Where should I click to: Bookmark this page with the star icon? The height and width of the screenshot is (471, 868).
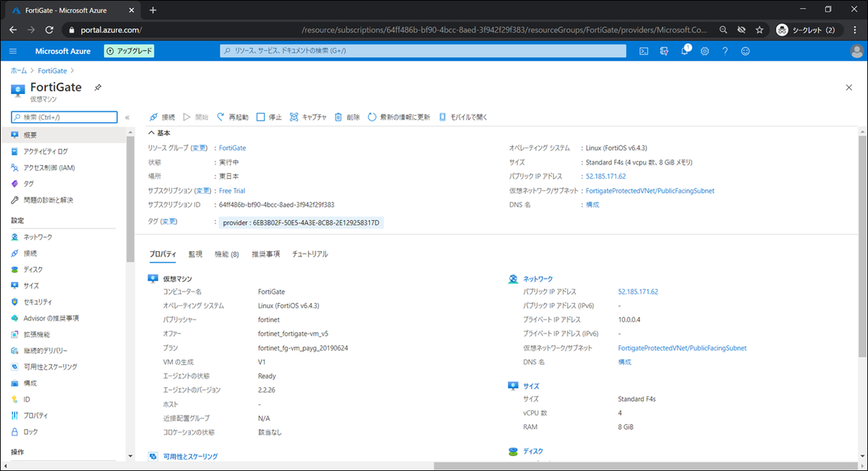click(x=759, y=30)
